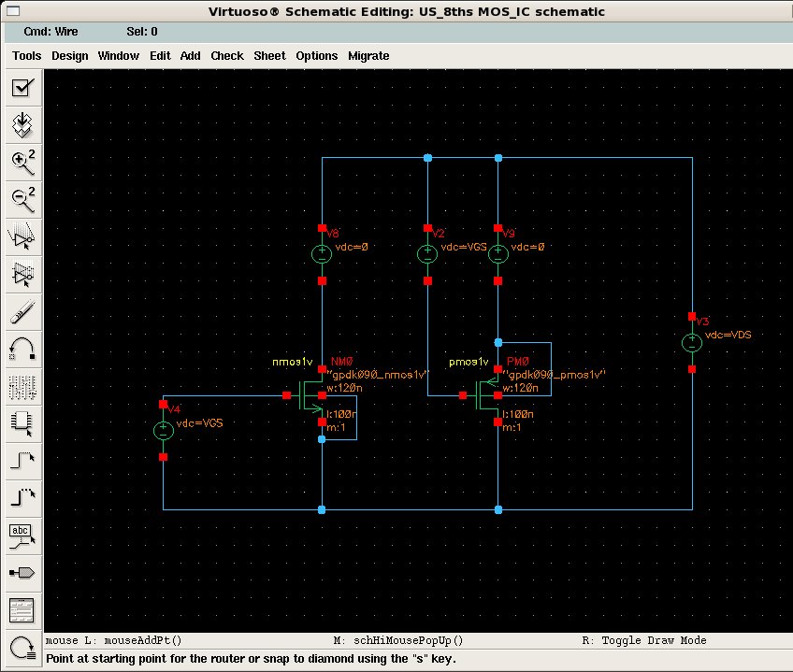This screenshot has height=672, width=793.
Task: Click the Save design icon
Action: pos(22,125)
